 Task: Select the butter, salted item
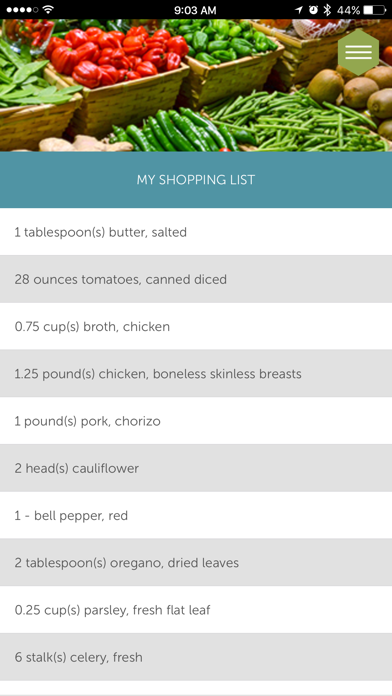click(196, 232)
